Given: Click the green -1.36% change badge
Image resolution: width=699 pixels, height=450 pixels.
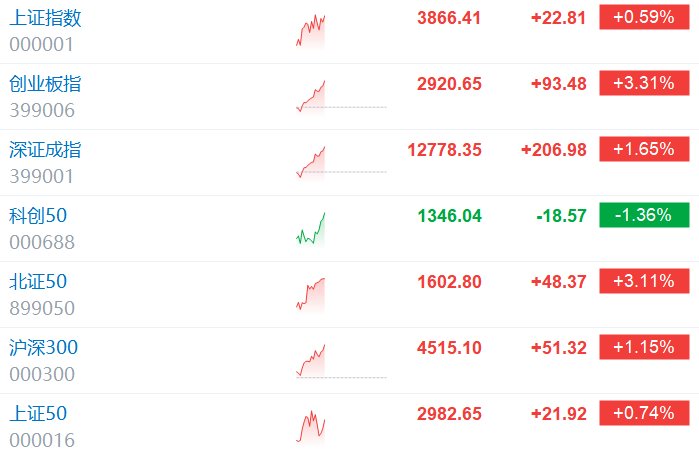Looking at the screenshot, I should coord(644,215).
